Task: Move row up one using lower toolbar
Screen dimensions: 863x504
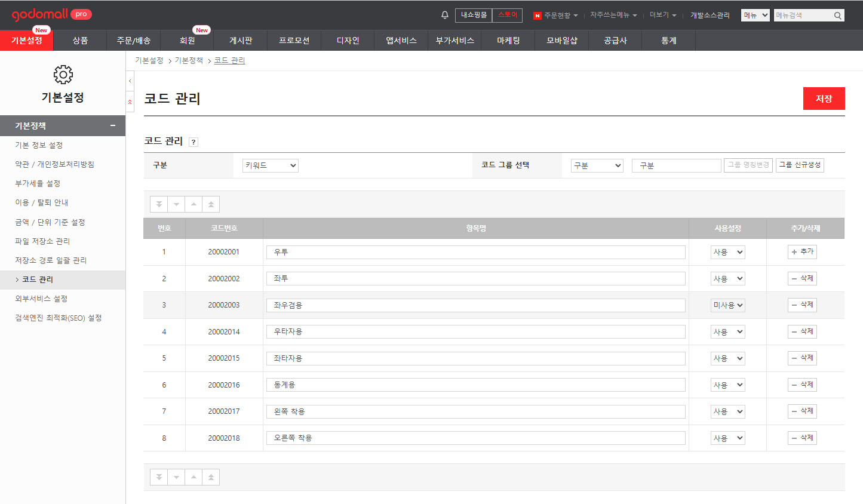Action: coord(194,477)
